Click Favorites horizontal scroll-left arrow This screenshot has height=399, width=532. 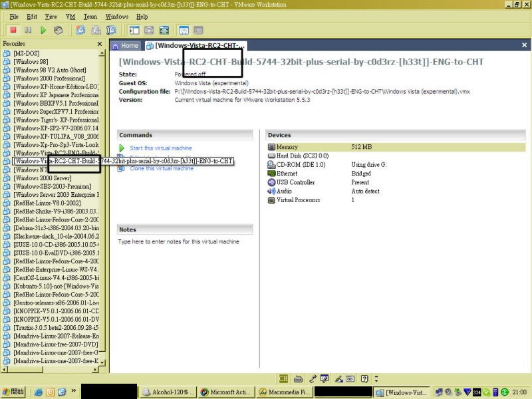coord(5,369)
